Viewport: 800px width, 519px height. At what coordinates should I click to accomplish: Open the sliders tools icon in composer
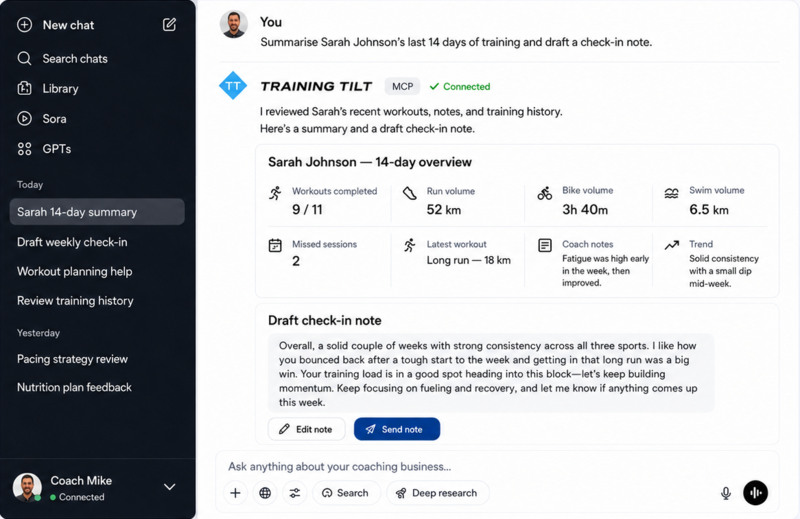(295, 493)
